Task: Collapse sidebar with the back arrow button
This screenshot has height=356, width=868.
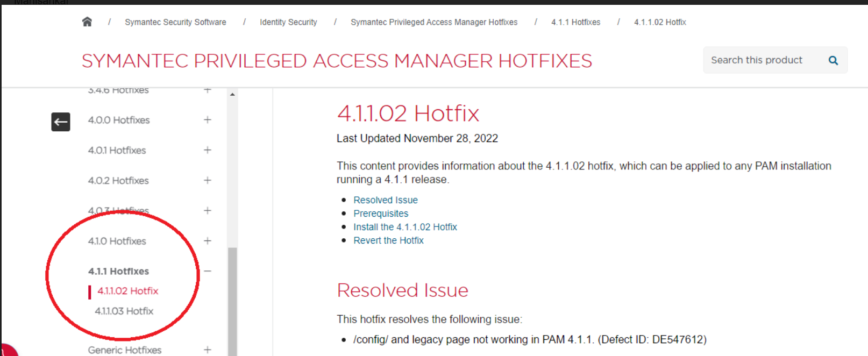Action: coord(61,122)
